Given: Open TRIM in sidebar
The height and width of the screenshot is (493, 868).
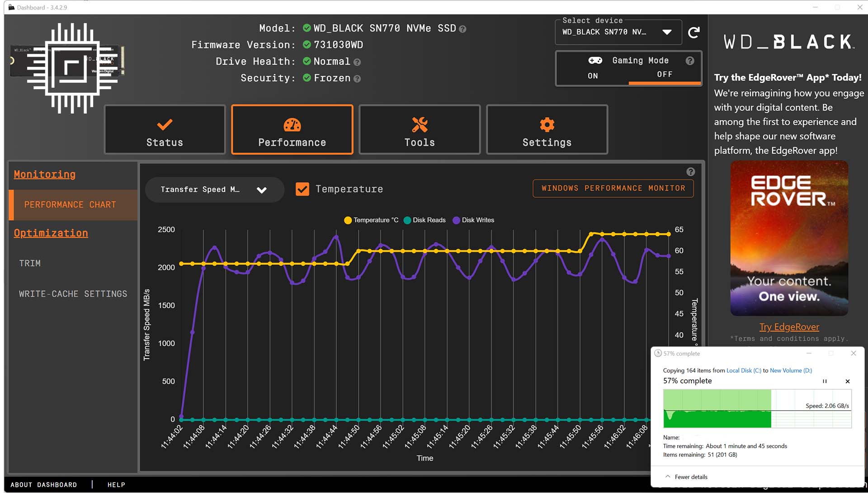Looking at the screenshot, I should tap(30, 263).
